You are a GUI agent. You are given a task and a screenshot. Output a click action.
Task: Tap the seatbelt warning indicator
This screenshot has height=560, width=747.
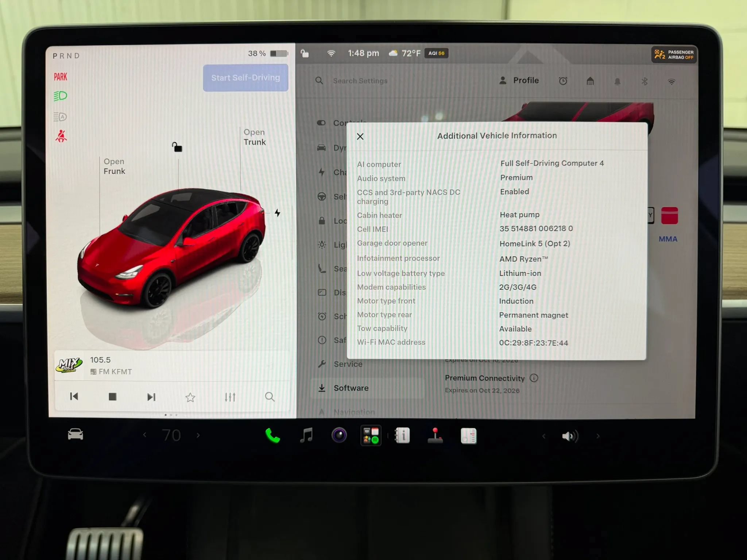(x=61, y=136)
